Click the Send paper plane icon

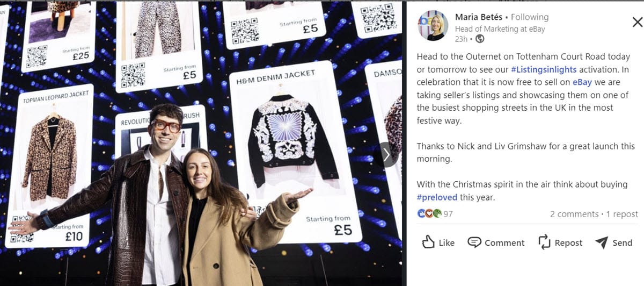[x=602, y=242]
